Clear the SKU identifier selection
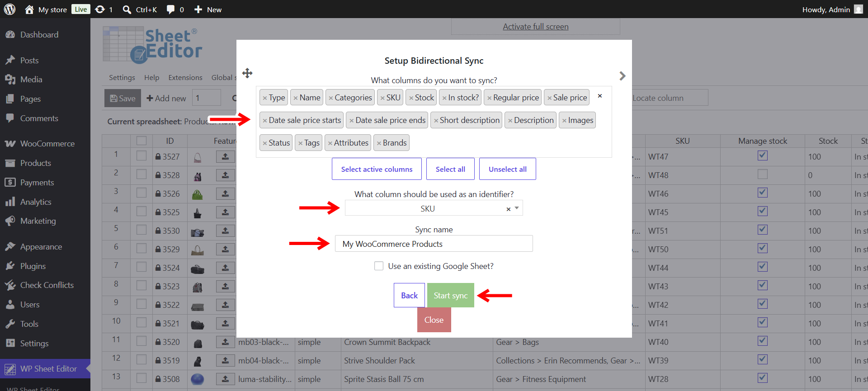The image size is (868, 391). 509,209
